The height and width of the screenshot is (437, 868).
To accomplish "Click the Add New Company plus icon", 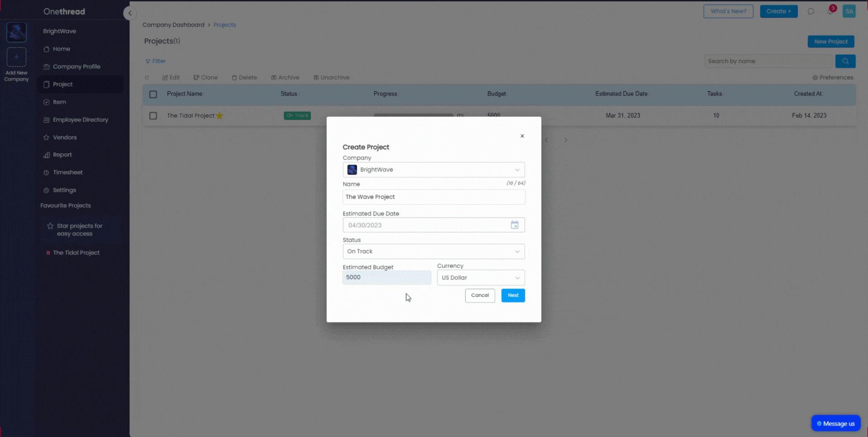I will 16,57.
